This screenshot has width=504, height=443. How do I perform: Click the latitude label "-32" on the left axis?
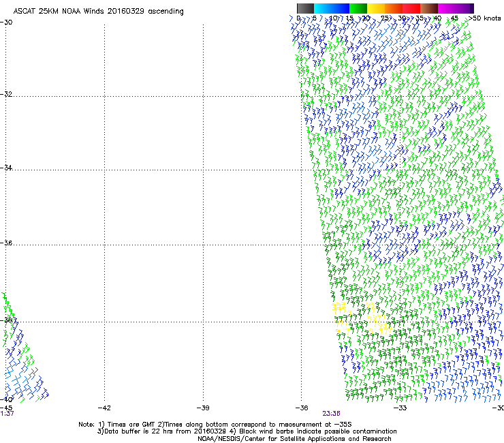pos(6,94)
